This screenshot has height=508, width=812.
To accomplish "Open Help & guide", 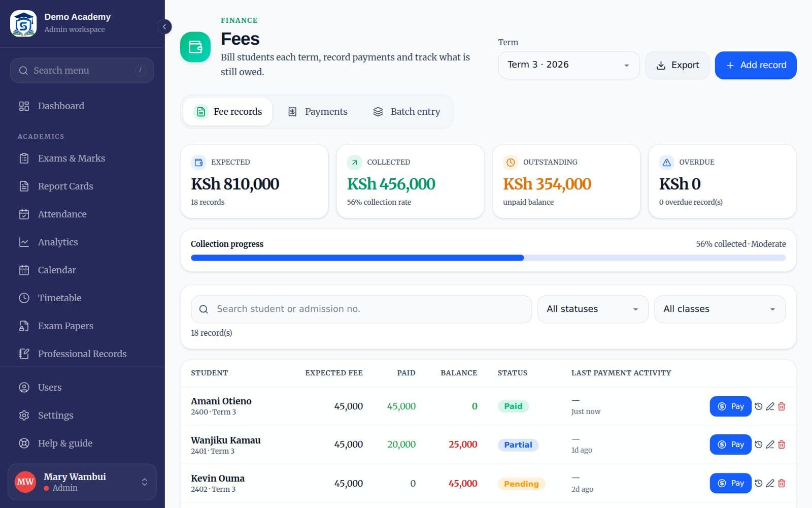I will [x=82, y=443].
